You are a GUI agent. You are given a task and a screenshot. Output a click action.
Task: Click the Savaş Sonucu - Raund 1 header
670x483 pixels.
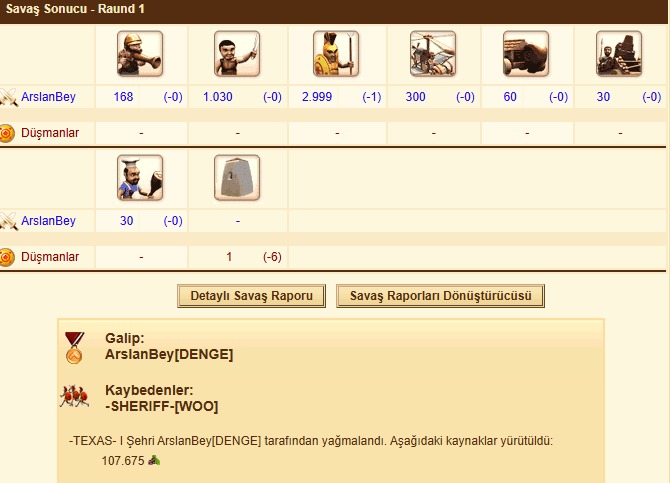click(75, 9)
